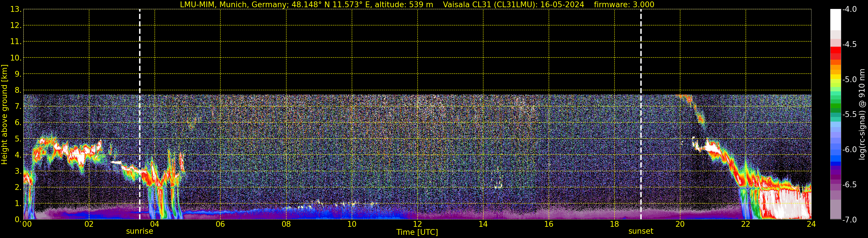Viewport: 868px width, 238px height.
Task: Click the '24' time axis tick label
Action: [811, 224]
